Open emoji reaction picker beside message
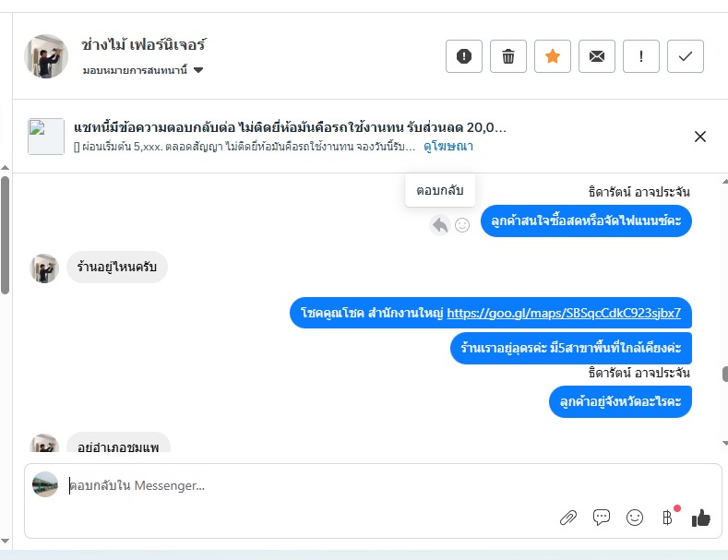This screenshot has width=728, height=560. (463, 224)
